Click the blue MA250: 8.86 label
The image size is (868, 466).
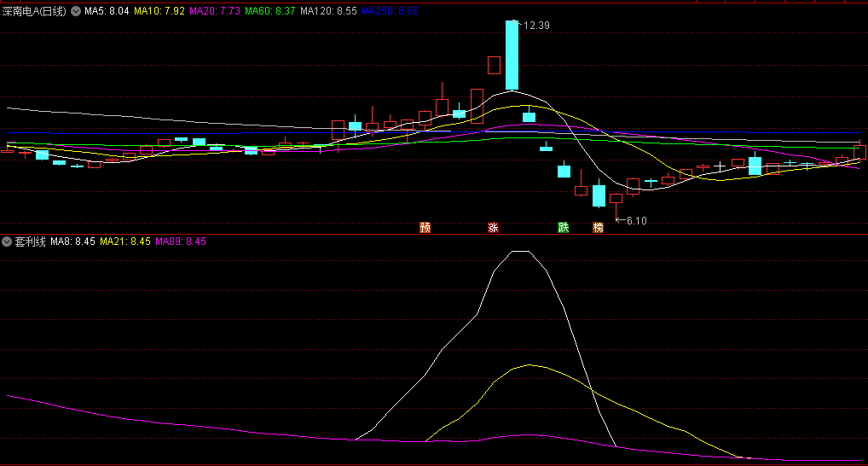click(x=390, y=11)
